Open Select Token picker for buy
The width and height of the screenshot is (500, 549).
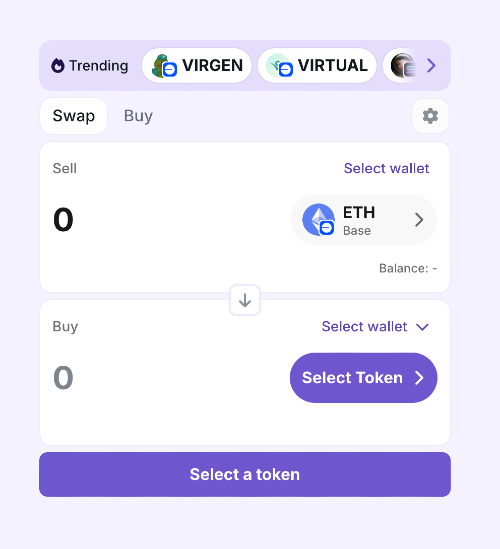(x=363, y=378)
